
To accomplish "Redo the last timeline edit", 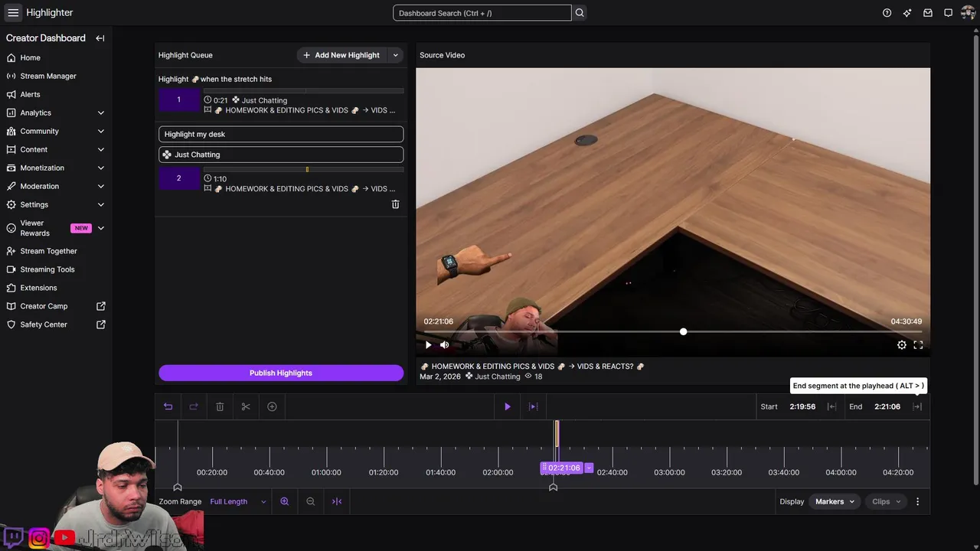I will 194,406.
